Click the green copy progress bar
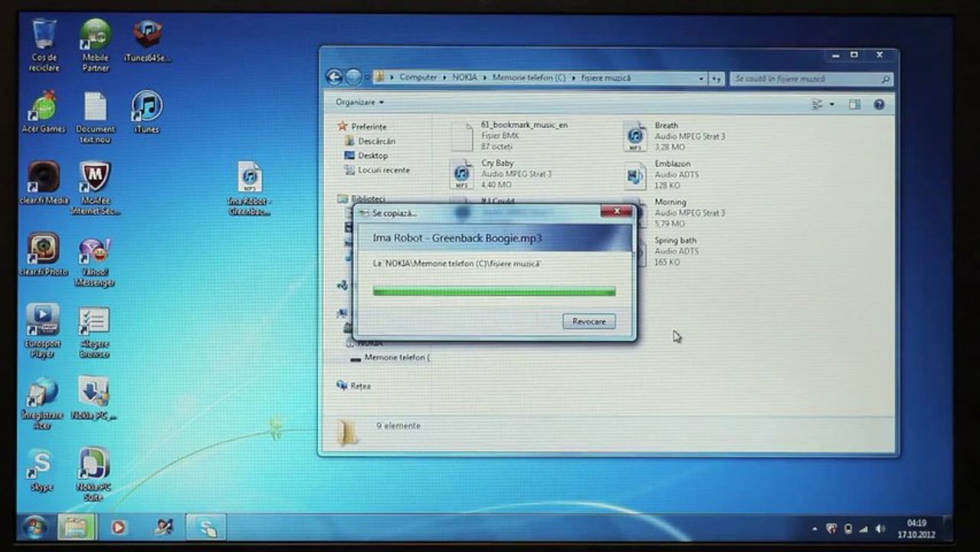This screenshot has width=980, height=552. coord(493,291)
